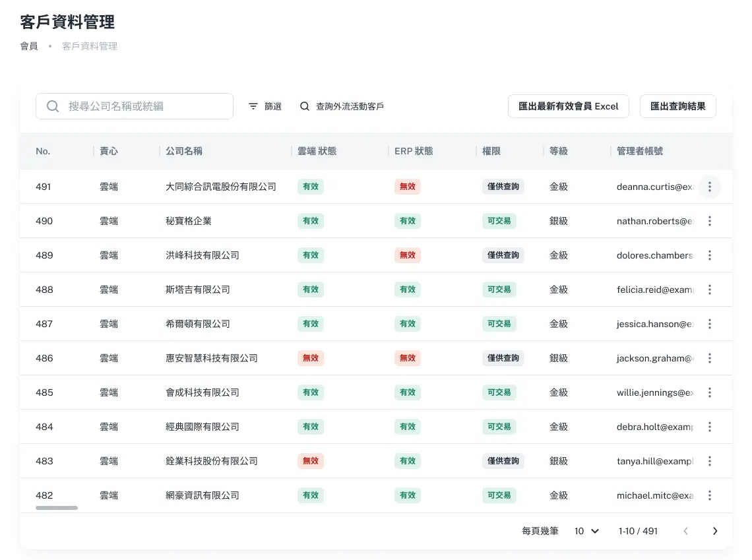Click email jackson.graham@ in row 486
Screen dimensions: 752x560
click(654, 358)
